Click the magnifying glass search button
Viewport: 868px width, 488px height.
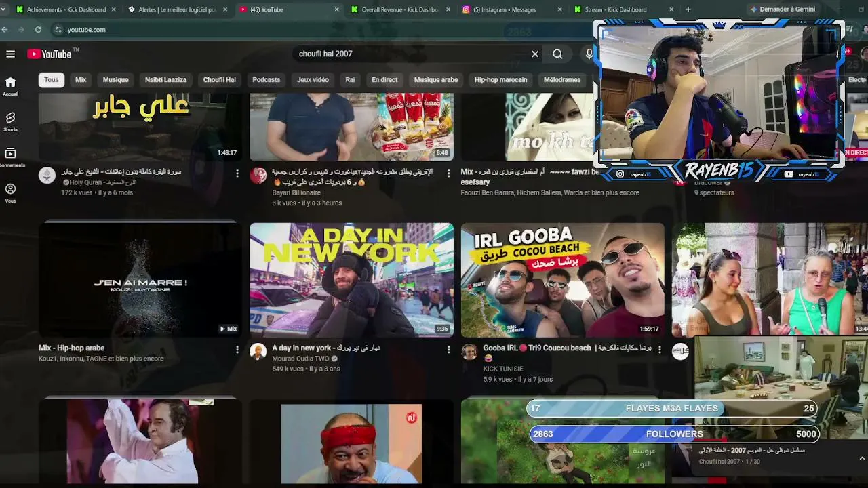[x=557, y=54]
